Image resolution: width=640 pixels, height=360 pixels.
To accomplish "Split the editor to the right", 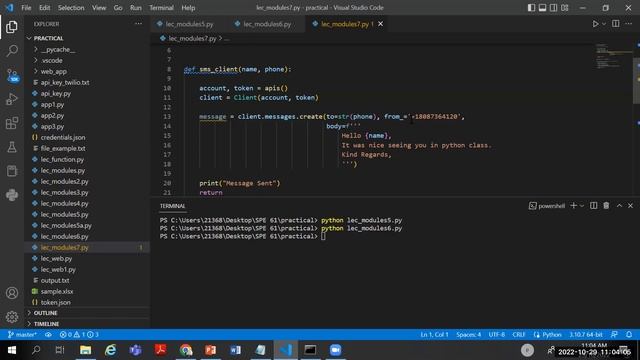I will (616, 24).
